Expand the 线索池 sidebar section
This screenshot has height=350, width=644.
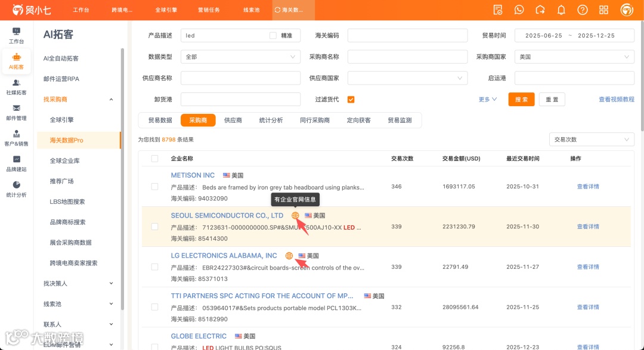[x=78, y=304]
